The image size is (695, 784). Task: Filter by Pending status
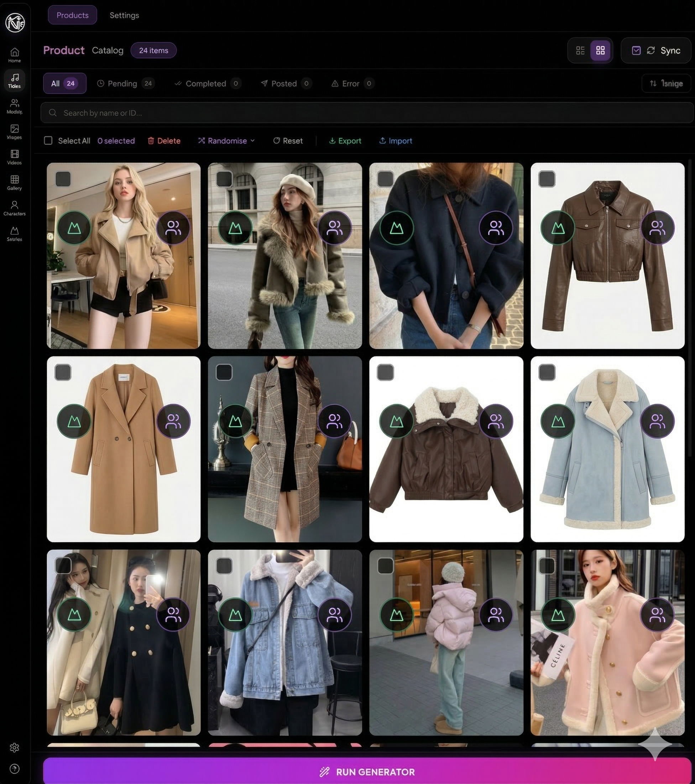[x=125, y=83]
